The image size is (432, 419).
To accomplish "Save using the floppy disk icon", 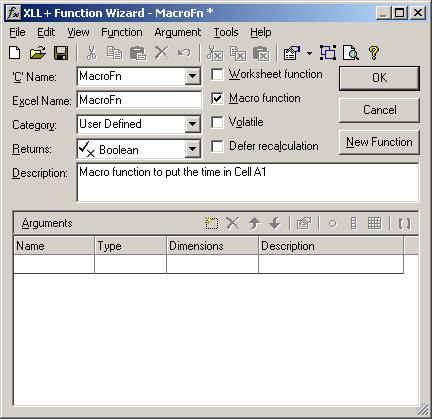I will (61, 53).
